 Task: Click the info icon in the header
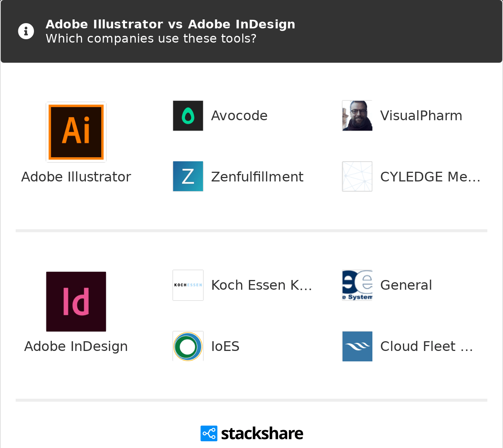[26, 31]
